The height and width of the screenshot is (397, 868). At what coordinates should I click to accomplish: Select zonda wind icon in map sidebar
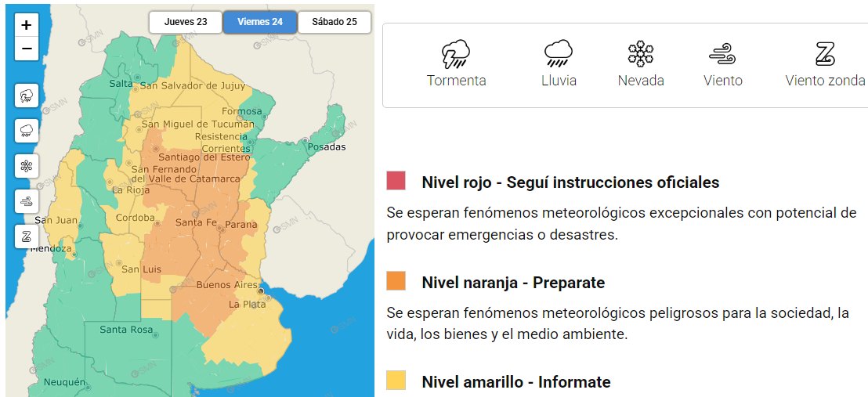pyautogui.click(x=27, y=236)
